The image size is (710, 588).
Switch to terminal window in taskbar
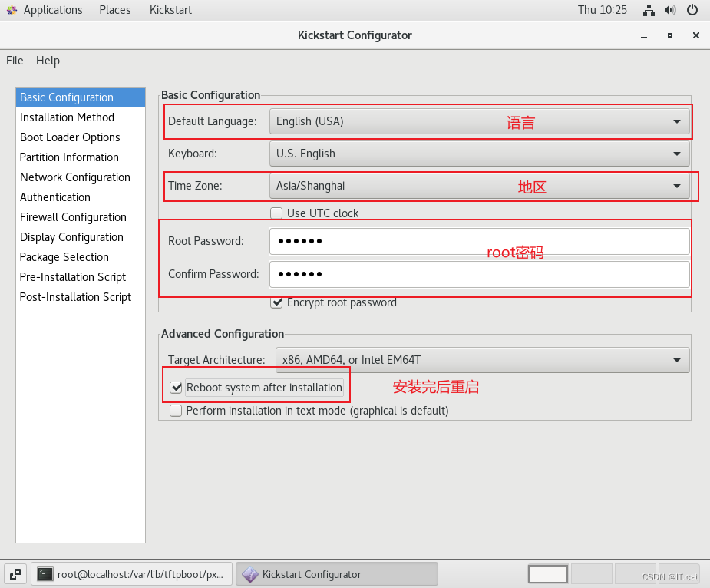(x=133, y=574)
